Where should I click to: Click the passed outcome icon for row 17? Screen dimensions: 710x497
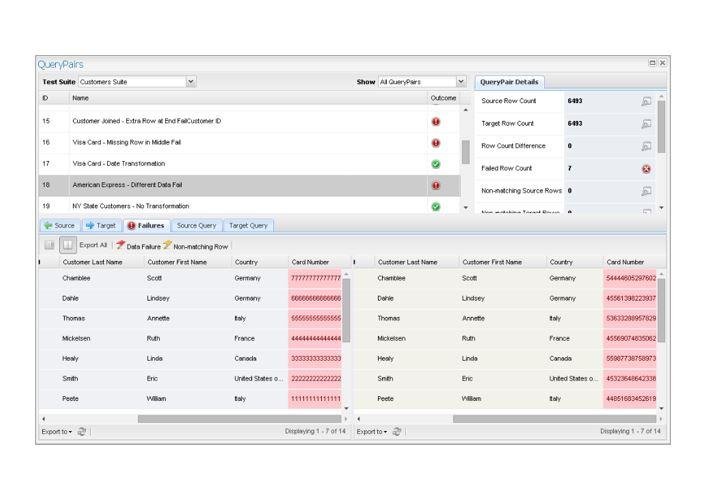[436, 164]
